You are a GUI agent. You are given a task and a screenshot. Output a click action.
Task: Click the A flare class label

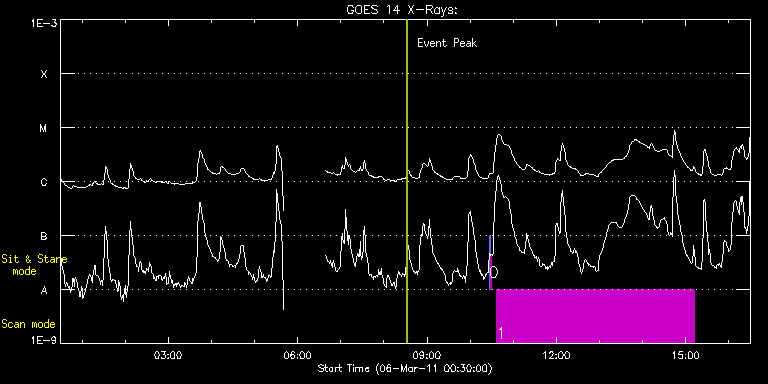click(44, 290)
